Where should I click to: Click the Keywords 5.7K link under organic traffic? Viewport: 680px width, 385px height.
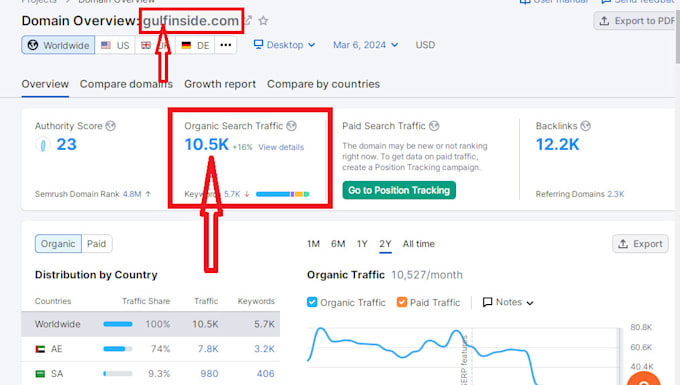[232, 194]
